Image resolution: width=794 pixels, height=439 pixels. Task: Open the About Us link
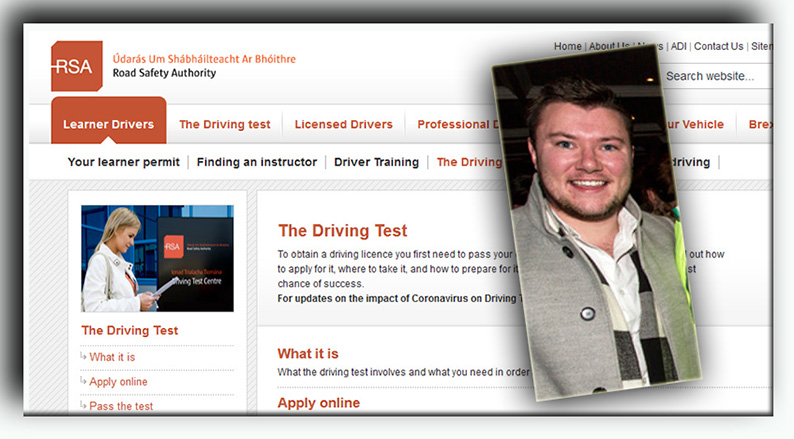click(609, 46)
